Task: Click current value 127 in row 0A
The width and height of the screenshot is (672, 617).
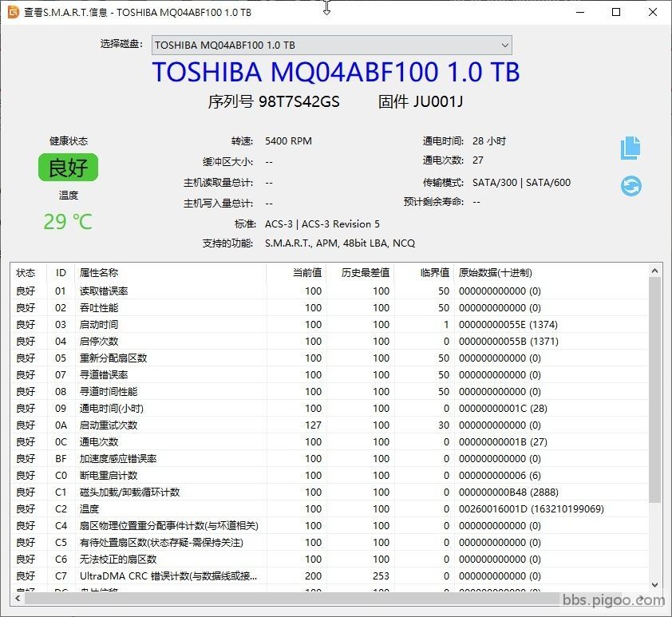Action: [314, 425]
